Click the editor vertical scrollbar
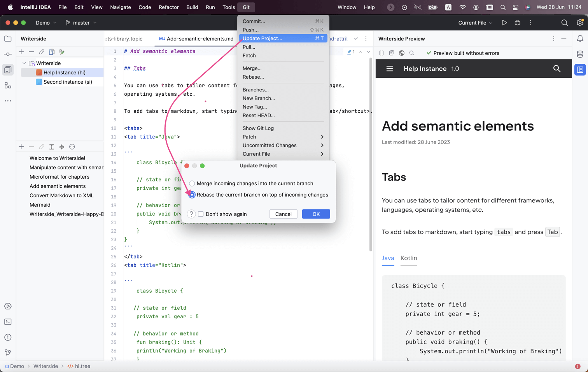This screenshot has height=372, width=588. click(x=371, y=154)
